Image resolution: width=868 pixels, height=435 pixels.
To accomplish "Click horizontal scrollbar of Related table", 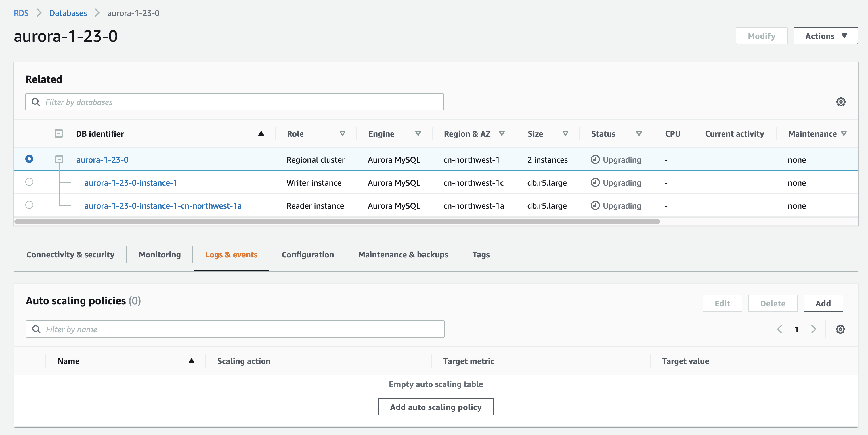I will [337, 221].
